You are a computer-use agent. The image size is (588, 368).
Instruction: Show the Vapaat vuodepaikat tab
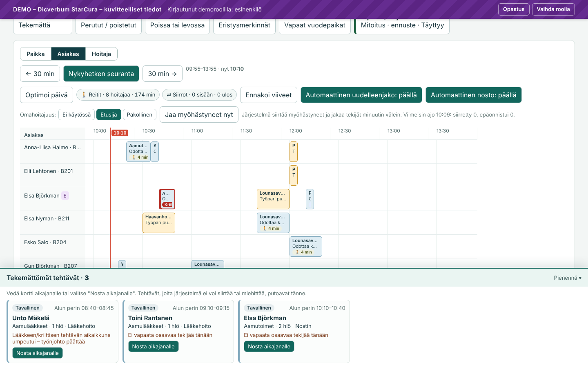coord(315,25)
